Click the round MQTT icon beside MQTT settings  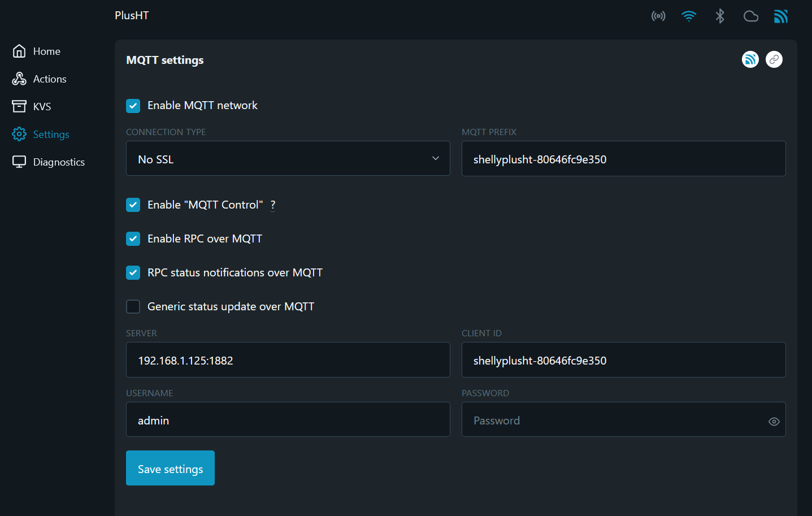click(750, 59)
